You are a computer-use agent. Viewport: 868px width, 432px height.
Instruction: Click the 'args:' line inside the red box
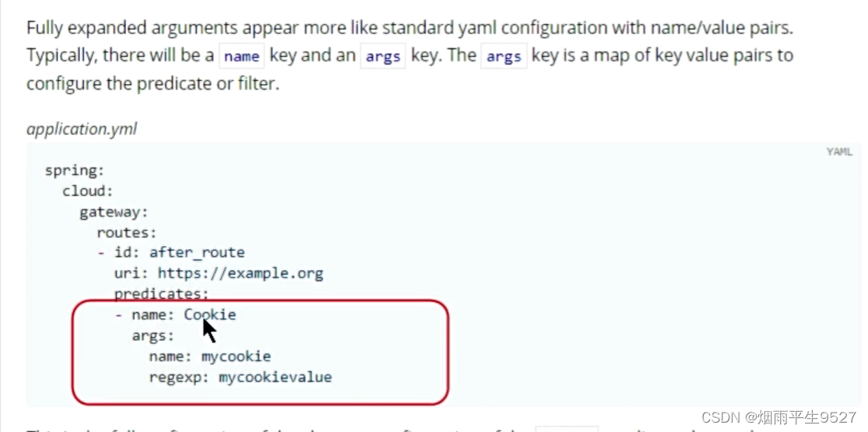click(x=153, y=335)
